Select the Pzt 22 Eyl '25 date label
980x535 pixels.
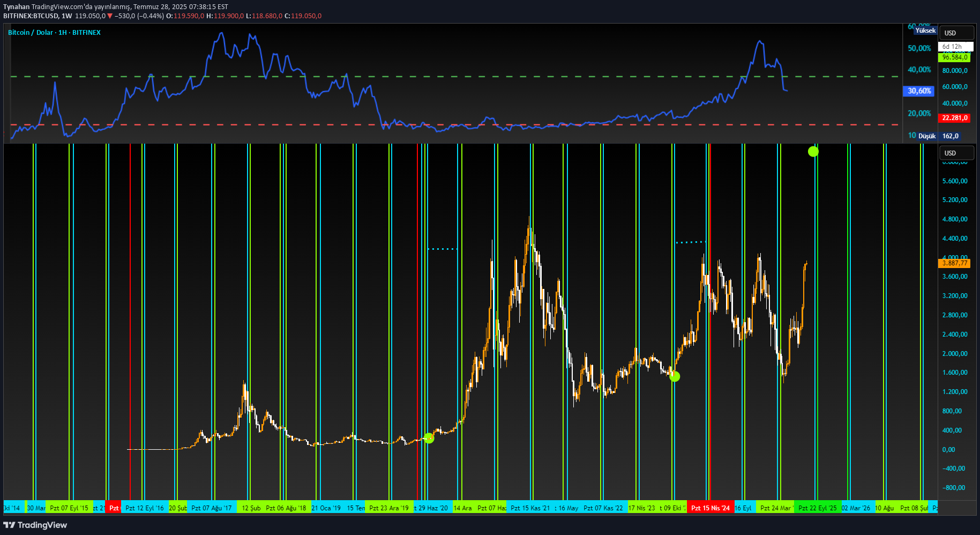817,508
